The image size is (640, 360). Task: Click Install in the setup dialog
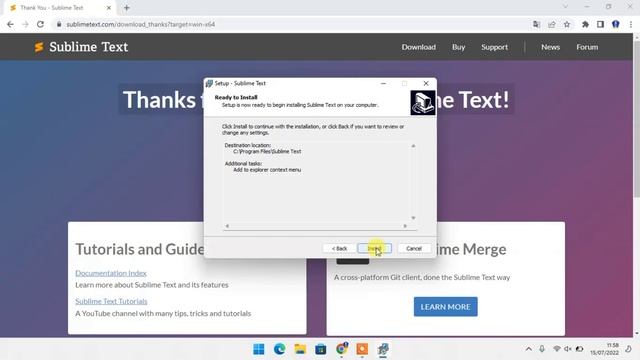374,248
